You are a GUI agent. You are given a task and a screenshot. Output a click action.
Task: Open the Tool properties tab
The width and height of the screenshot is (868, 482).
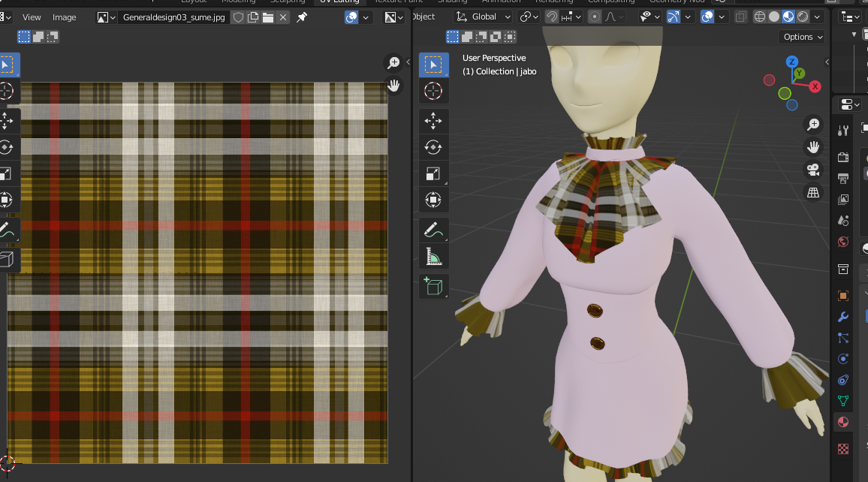[x=843, y=131]
